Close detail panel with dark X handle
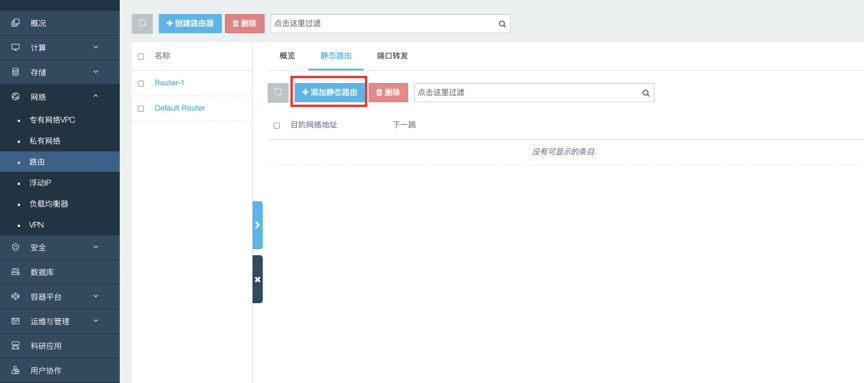The width and height of the screenshot is (864, 383). [257, 279]
